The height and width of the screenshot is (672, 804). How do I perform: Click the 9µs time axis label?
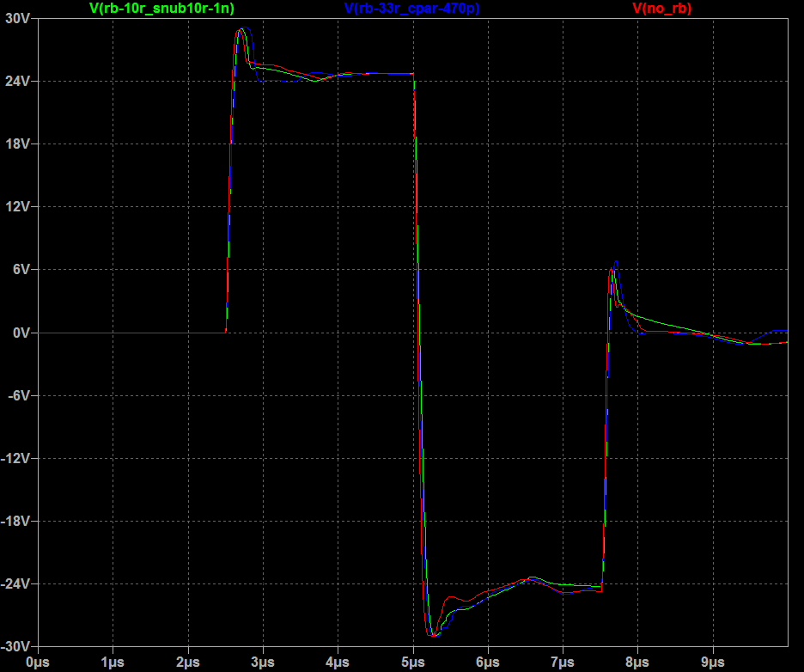(x=713, y=663)
